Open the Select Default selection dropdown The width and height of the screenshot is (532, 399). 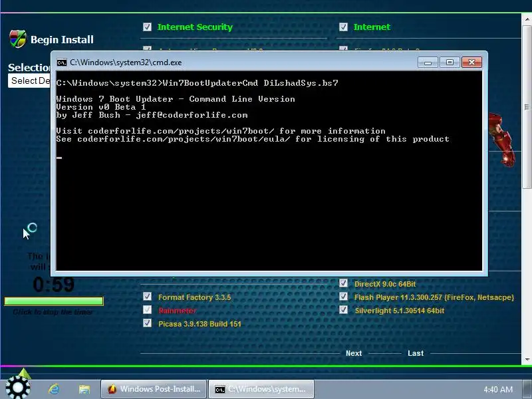pyautogui.click(x=29, y=80)
